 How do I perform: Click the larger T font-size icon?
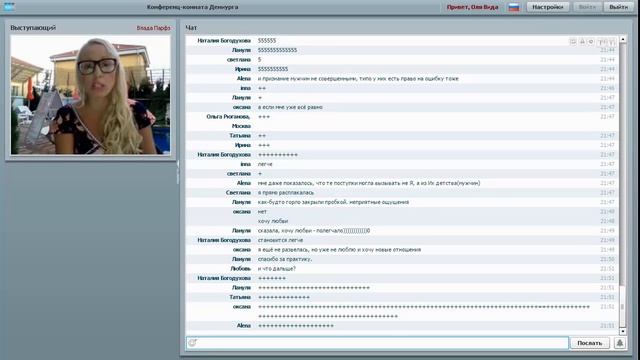click(601, 42)
